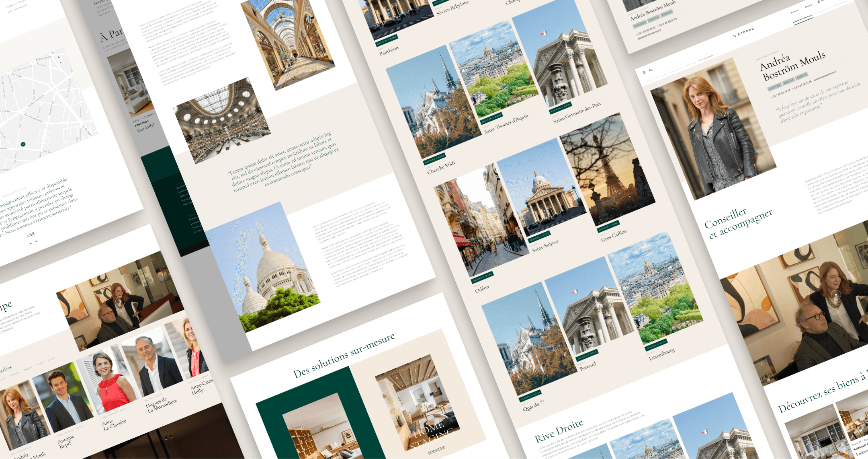Image resolution: width=868 pixels, height=459 pixels.
Task: Click the green location pin on the map
Action: (x=23, y=144)
